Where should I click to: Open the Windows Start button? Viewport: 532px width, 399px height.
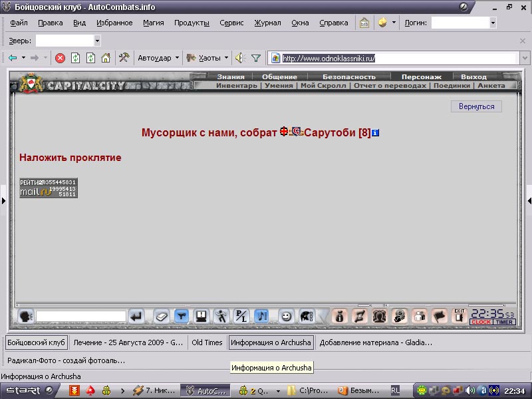tap(29, 391)
